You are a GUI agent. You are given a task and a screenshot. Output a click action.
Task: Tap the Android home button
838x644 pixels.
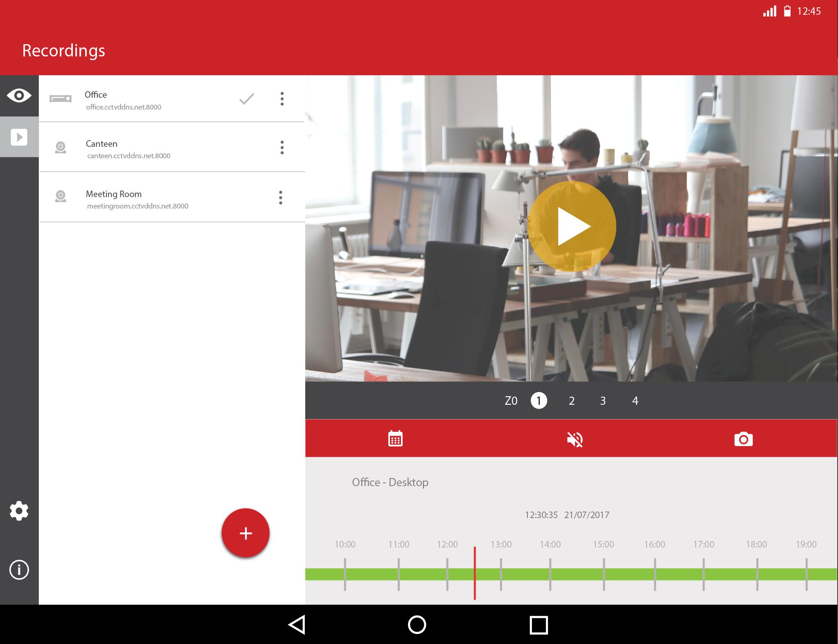[x=417, y=625]
